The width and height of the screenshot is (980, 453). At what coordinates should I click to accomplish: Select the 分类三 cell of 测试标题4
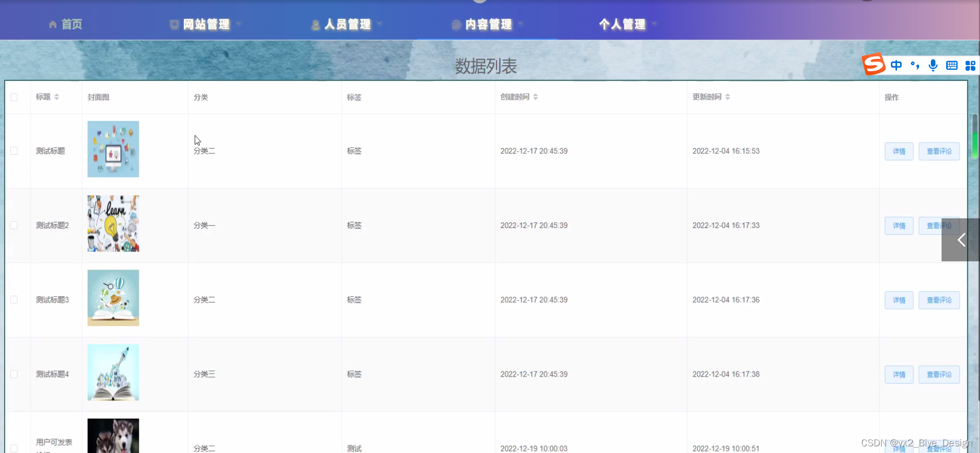tap(204, 374)
